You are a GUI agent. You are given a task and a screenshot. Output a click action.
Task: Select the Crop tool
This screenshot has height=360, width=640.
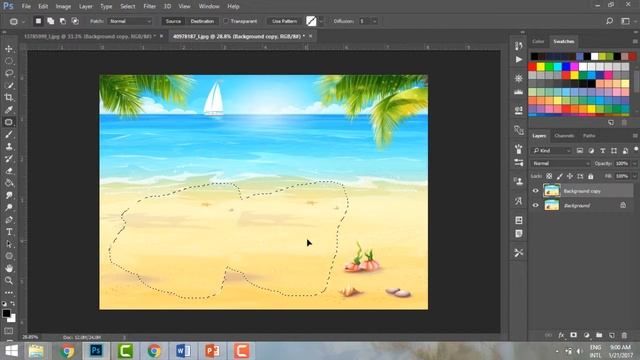point(9,98)
